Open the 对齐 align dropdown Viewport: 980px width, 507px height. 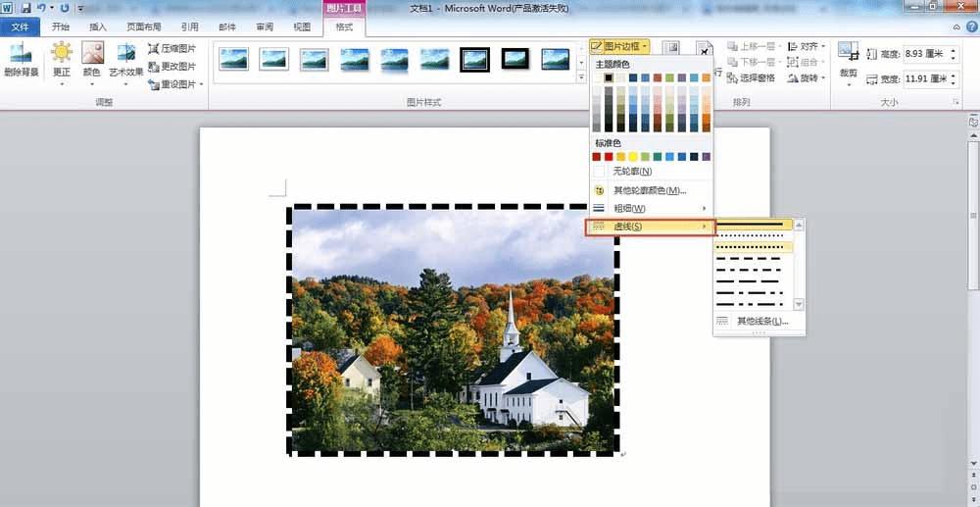point(807,46)
